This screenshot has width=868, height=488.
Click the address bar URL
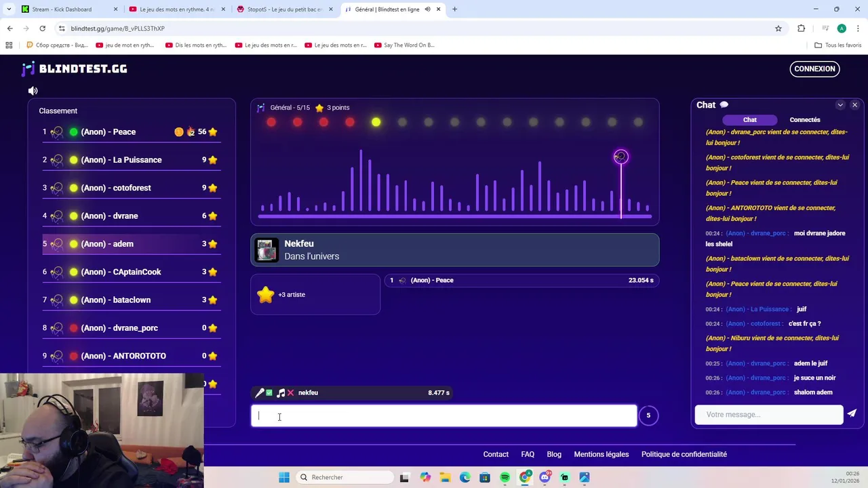[117, 28]
